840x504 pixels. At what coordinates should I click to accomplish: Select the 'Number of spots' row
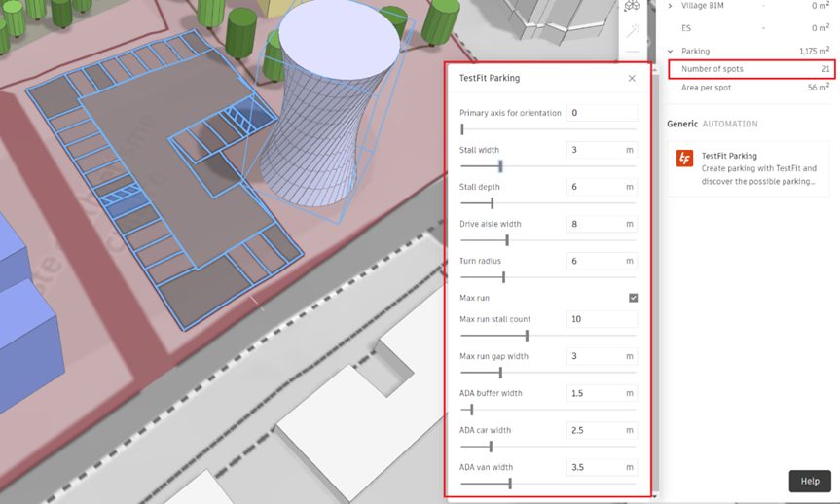(751, 69)
